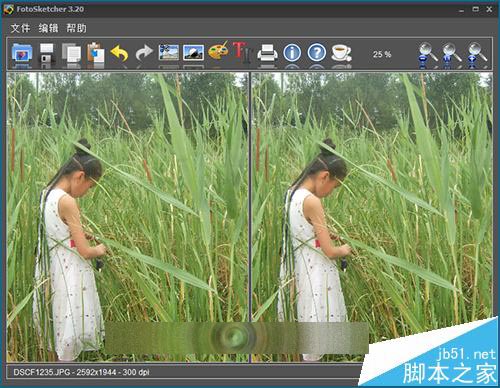Screen dimensions: 500x388
Task: Print the picture using the printer icon
Action: 267,53
